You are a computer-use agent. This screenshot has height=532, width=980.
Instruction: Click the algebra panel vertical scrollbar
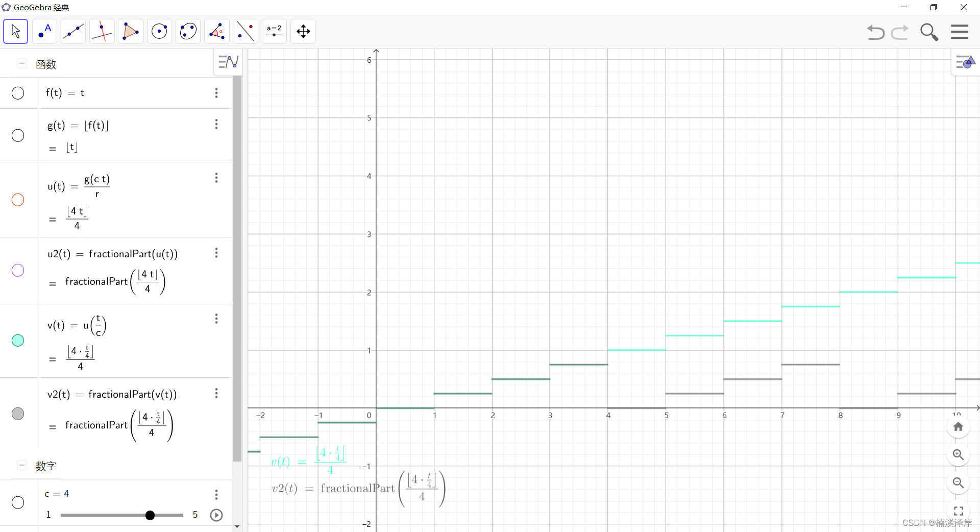pos(237,269)
